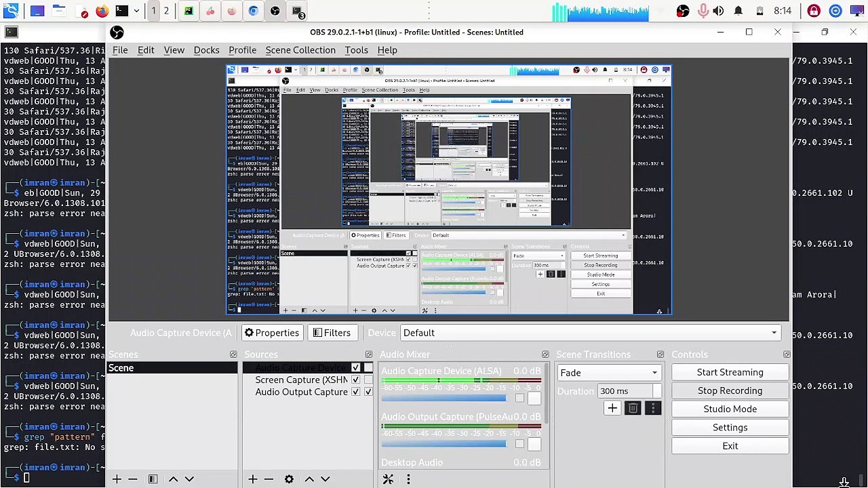The image size is (868, 488).
Task: Open the volume control speaker icon in the tray
Action: tap(719, 11)
